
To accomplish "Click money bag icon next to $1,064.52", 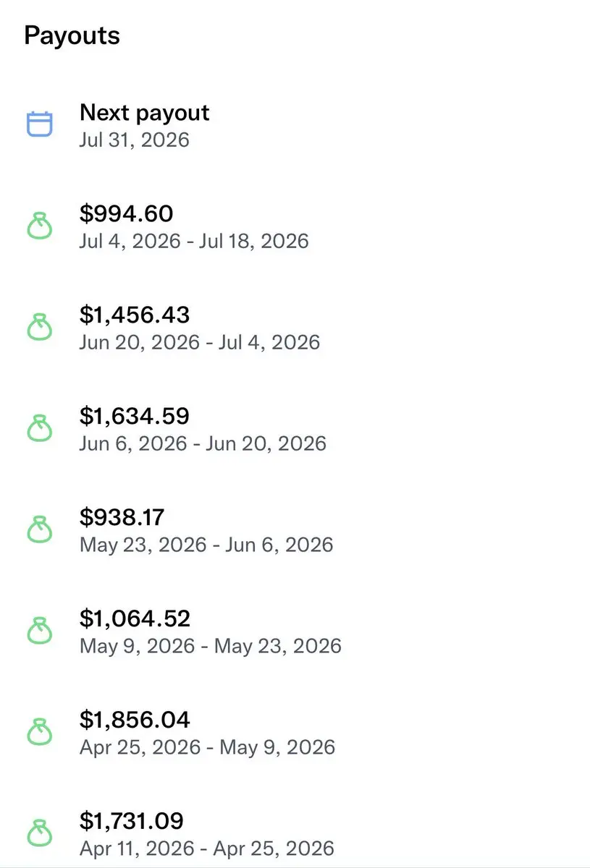I will click(x=40, y=631).
